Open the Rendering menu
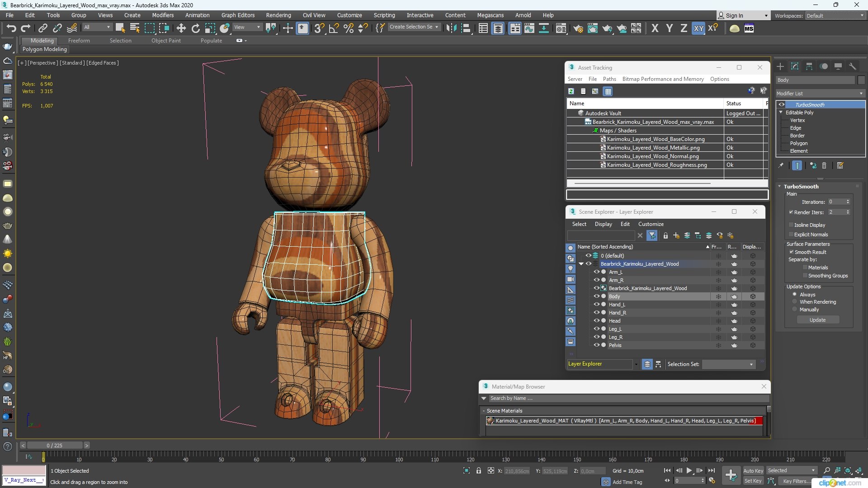This screenshot has height=488, width=868. click(278, 15)
